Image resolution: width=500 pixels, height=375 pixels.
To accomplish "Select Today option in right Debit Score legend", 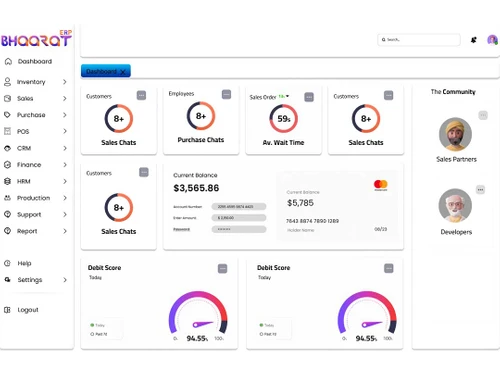I will [267, 325].
